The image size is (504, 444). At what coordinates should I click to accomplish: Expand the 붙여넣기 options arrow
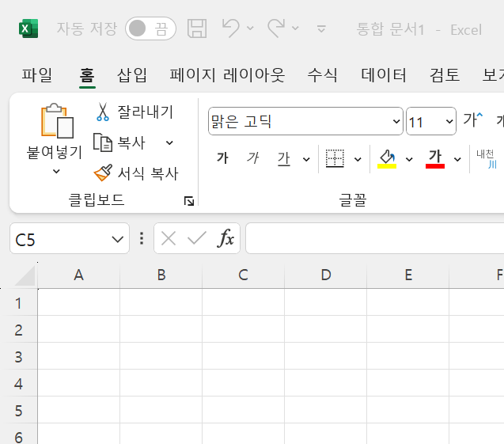56,172
